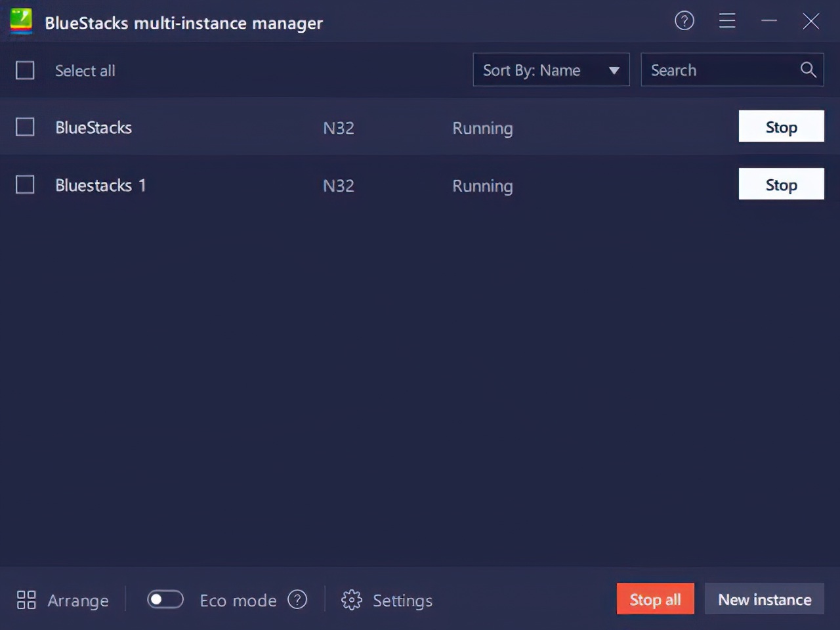Select the Bluestacks 1 instance name

100,185
